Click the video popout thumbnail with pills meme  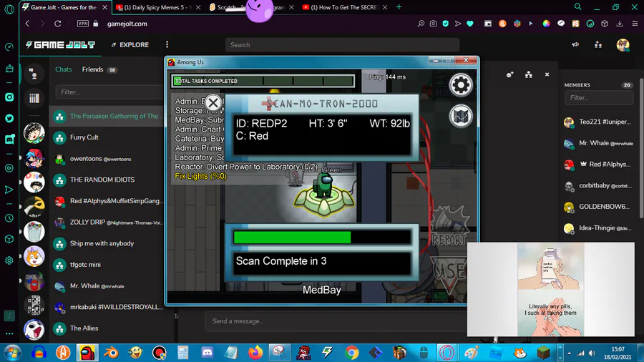[550, 289]
